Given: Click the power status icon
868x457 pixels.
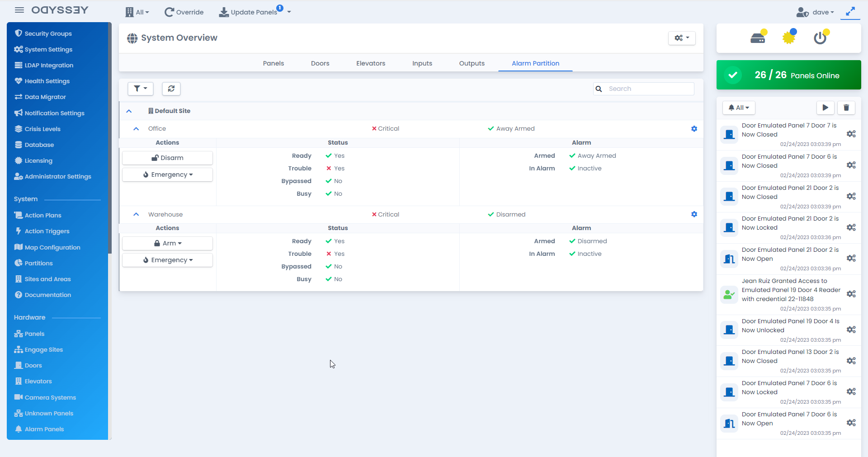Looking at the screenshot, I should click(820, 38).
